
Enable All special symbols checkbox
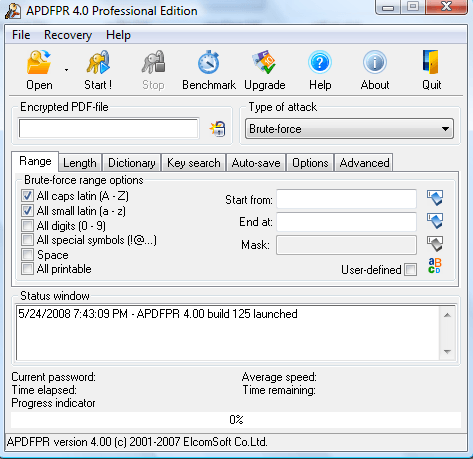(27, 240)
